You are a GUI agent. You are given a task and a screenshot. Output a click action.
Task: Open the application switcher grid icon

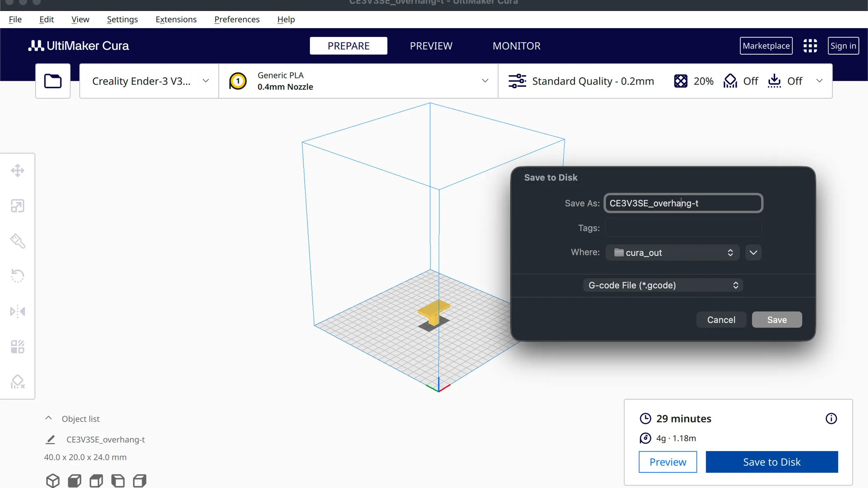point(810,46)
